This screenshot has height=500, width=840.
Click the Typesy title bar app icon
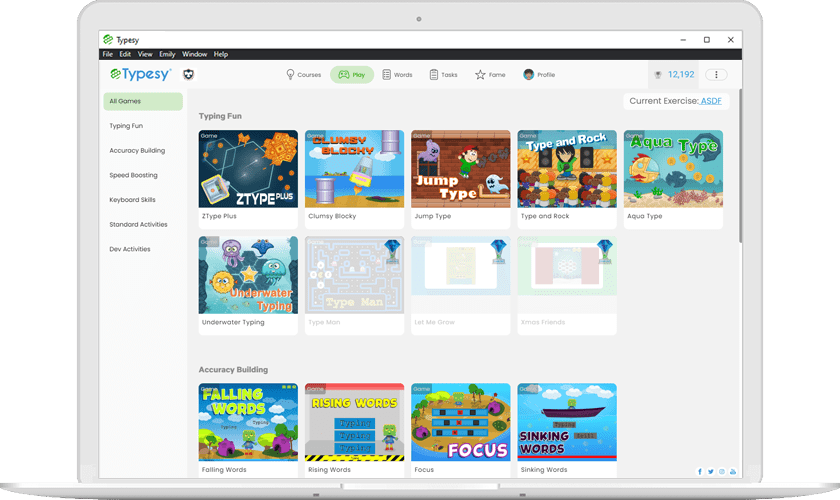point(108,40)
